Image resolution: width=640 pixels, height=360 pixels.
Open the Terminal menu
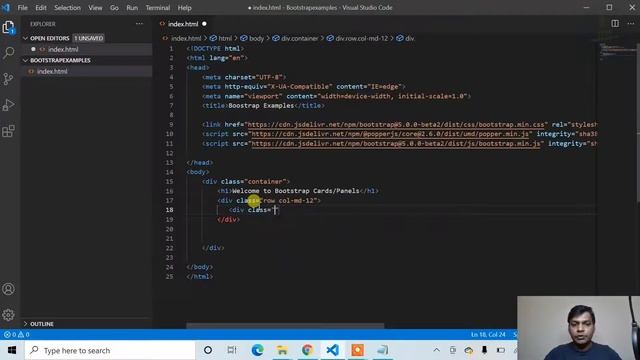click(x=158, y=8)
